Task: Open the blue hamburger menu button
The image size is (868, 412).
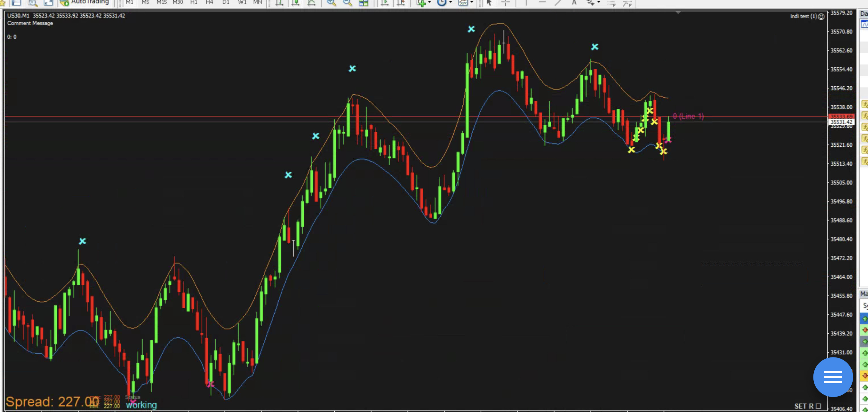Action: click(833, 377)
